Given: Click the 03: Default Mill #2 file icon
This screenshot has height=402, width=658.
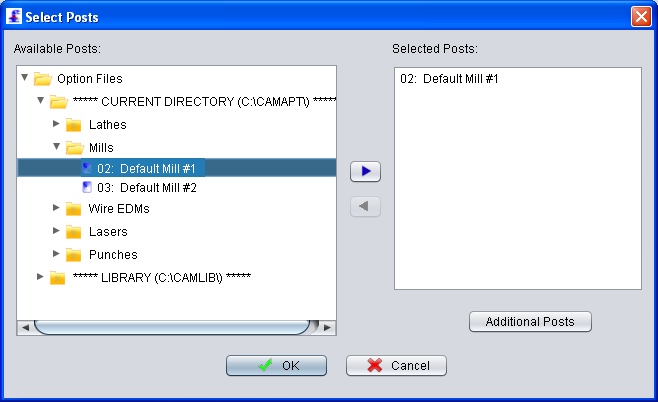Looking at the screenshot, I should tap(87, 187).
